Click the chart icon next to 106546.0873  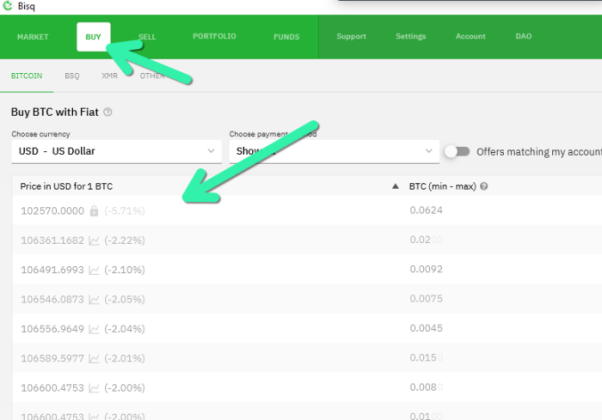tap(93, 298)
